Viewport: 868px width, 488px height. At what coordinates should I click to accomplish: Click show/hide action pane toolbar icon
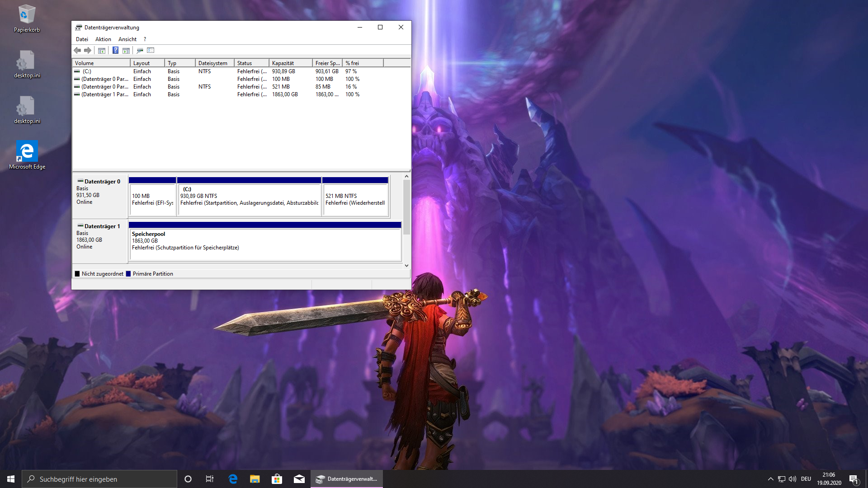pyautogui.click(x=126, y=51)
